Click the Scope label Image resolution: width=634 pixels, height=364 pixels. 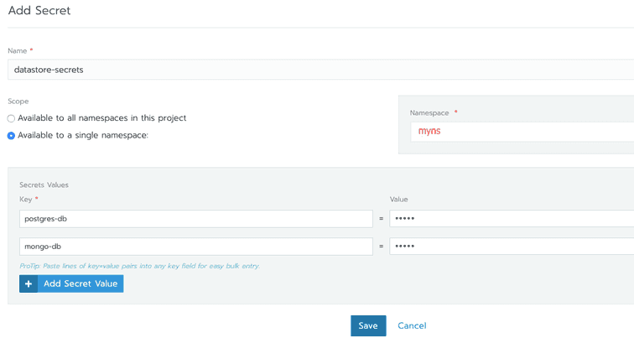18,101
